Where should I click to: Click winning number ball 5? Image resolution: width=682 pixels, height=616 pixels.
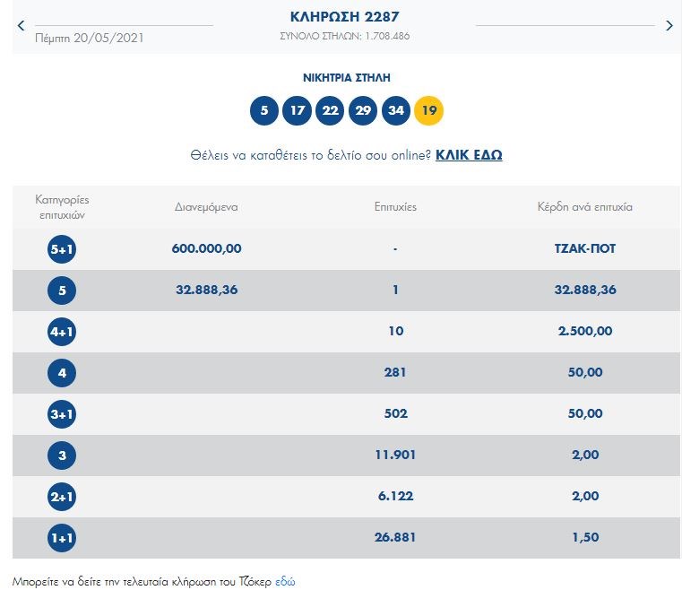point(263,111)
